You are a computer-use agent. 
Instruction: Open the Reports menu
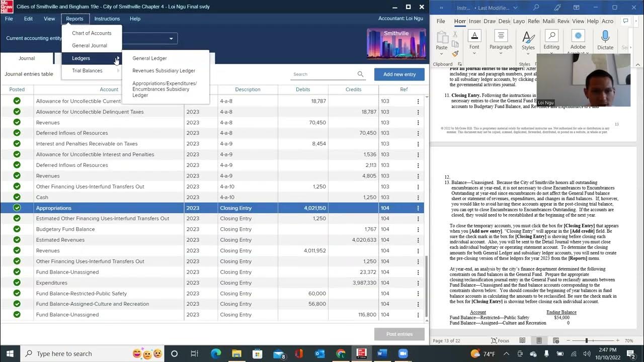[x=74, y=19]
